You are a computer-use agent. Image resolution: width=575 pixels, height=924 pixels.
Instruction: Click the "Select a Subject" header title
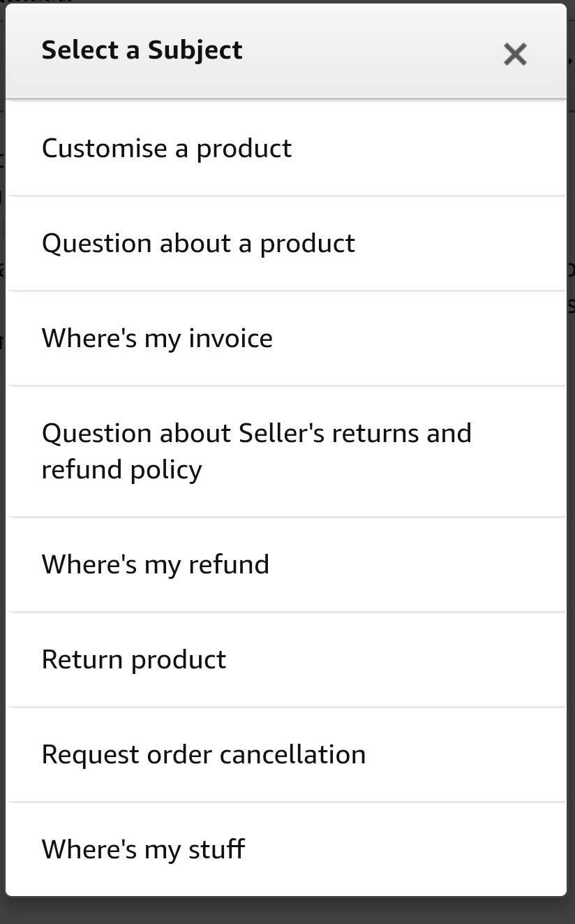pos(142,50)
